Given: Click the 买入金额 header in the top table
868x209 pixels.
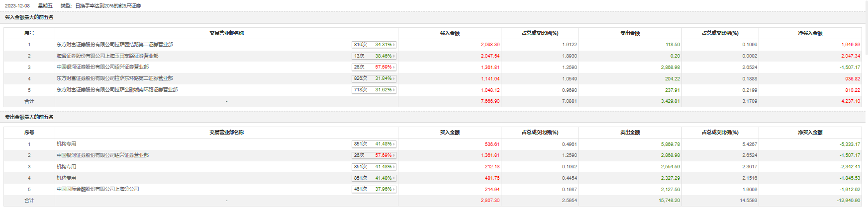Looking at the screenshot, I should 450,33.
